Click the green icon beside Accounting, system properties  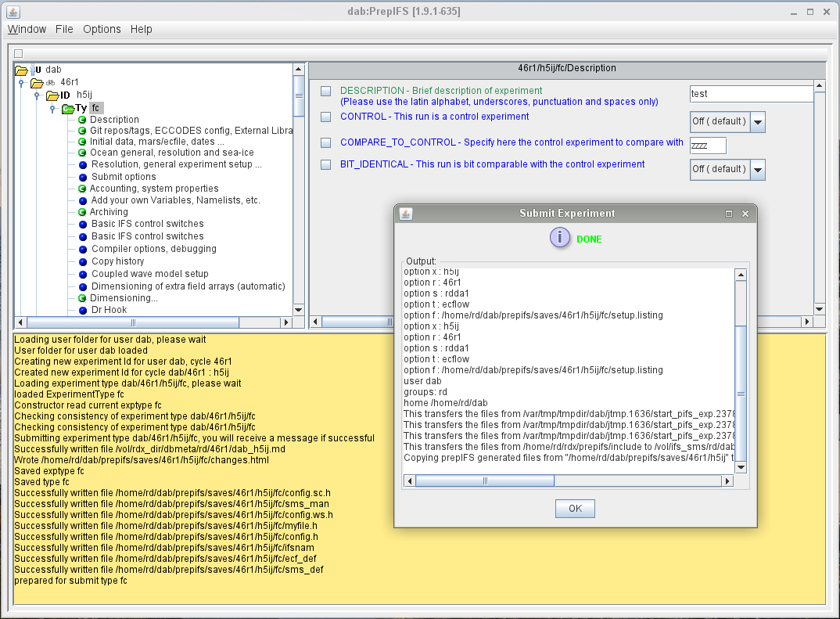(82, 189)
